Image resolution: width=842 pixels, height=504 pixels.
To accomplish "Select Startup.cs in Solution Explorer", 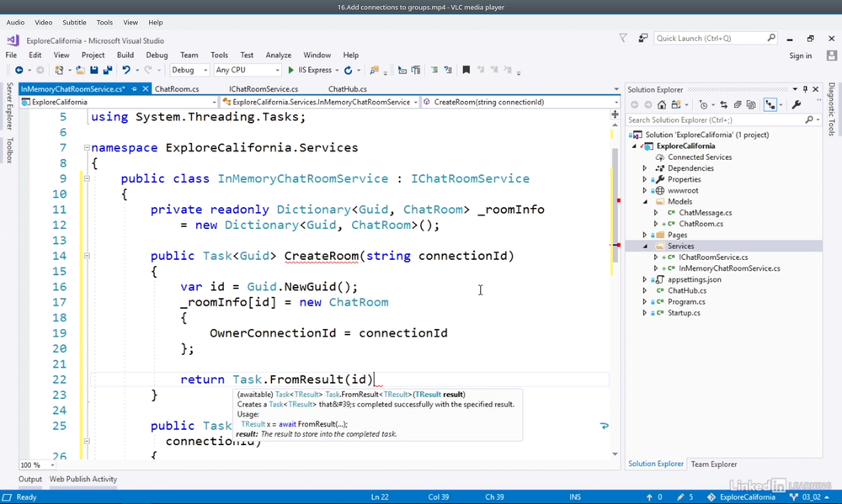I will (684, 313).
